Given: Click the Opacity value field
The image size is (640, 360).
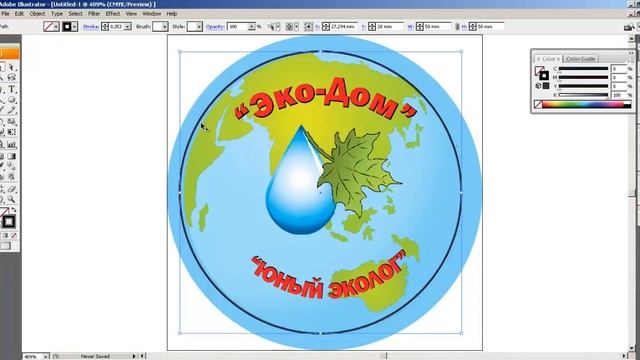Looking at the screenshot, I should [x=238, y=27].
